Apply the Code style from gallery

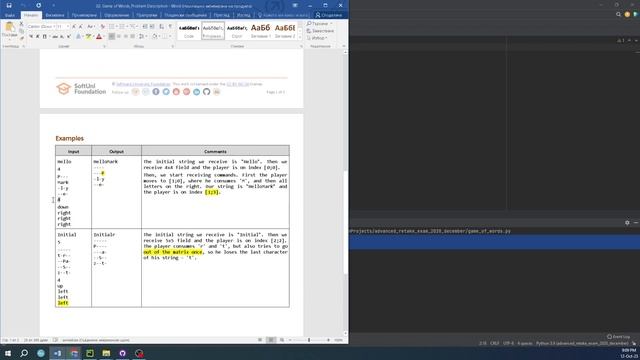click(x=189, y=31)
